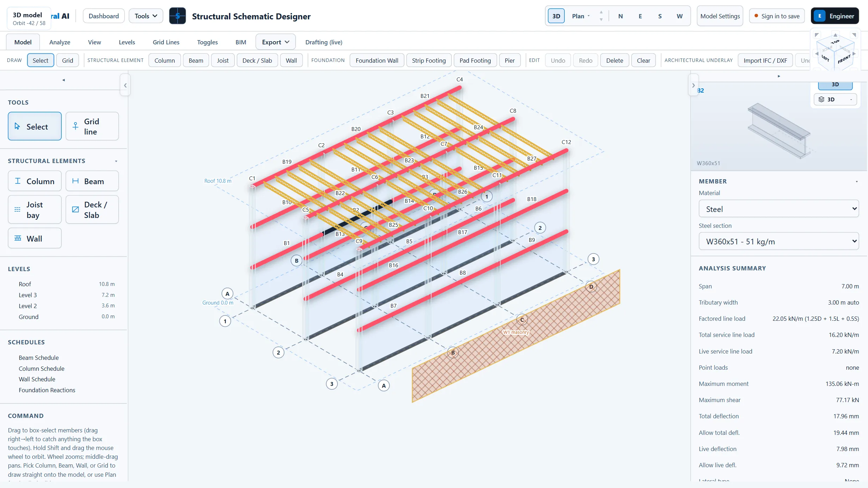Viewport: 868px width, 488px height.
Task: Choose the Wall tool in left sidebar
Action: (35, 238)
